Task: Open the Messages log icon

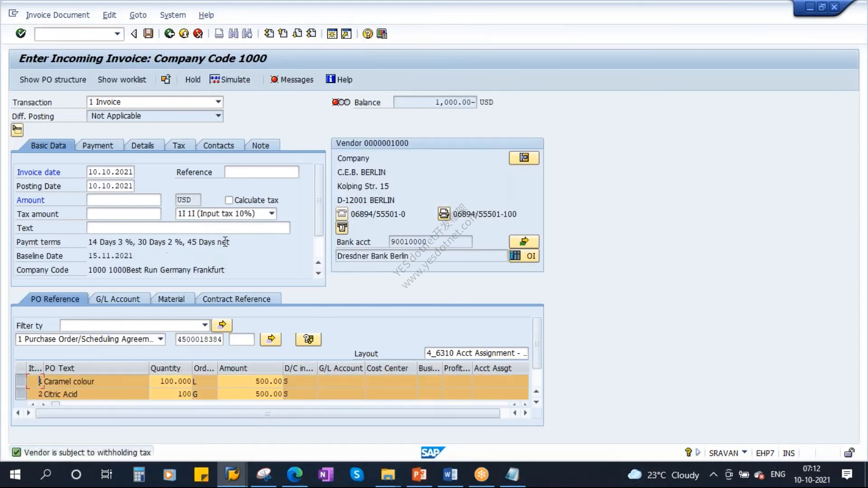Action: 274,80
